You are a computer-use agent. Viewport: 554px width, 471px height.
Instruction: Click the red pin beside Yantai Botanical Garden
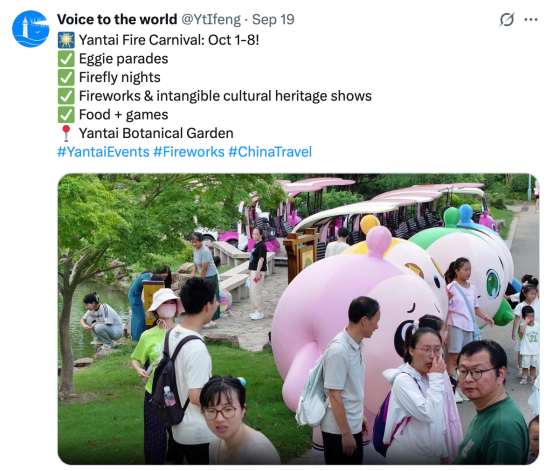[x=66, y=134]
